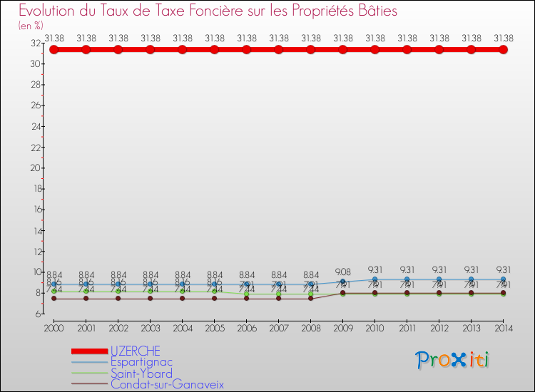Click the green Saint-Ybard data point for 2007
Screen dimensions: 535x392
(279, 294)
